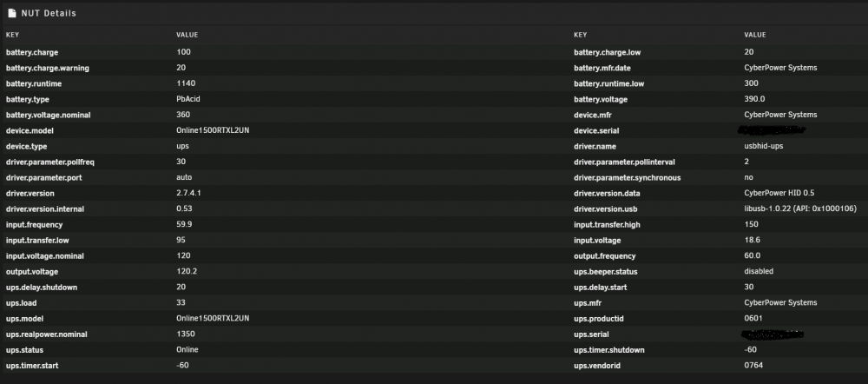The height and width of the screenshot is (384, 868).
Task: Select the value 95 for input.transfer.low
Action: pyautogui.click(x=181, y=240)
